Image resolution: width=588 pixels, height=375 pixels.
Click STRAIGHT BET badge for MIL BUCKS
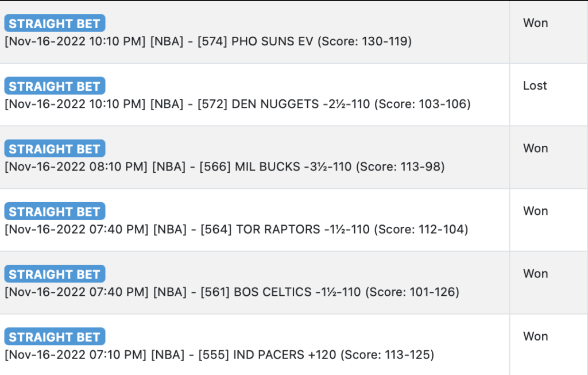(x=55, y=149)
